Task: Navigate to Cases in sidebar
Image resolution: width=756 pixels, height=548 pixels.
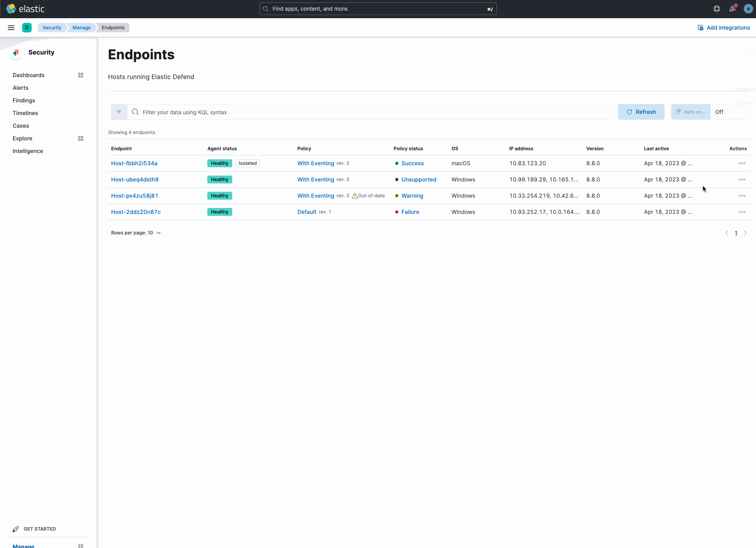Action: (21, 126)
